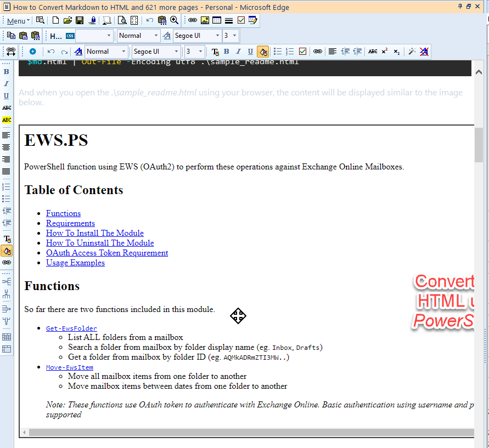Open a file using the open folder icon

[x=68, y=20]
